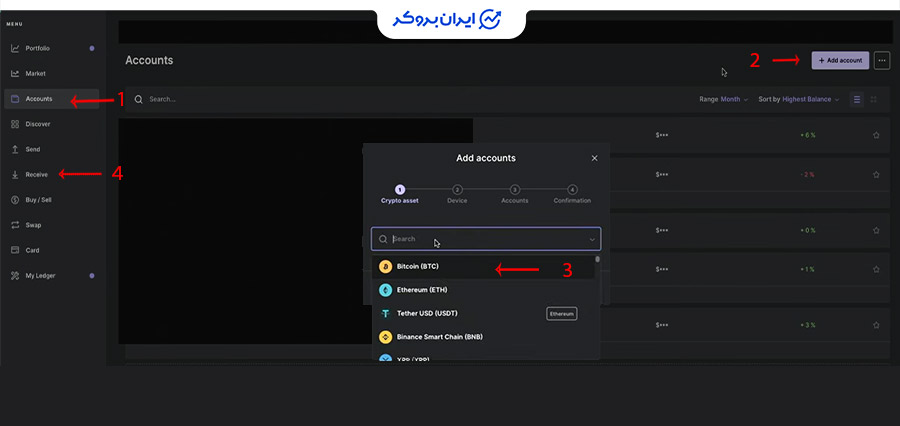900x426 pixels.
Task: Open Send in the sidebar menu
Action: point(33,149)
